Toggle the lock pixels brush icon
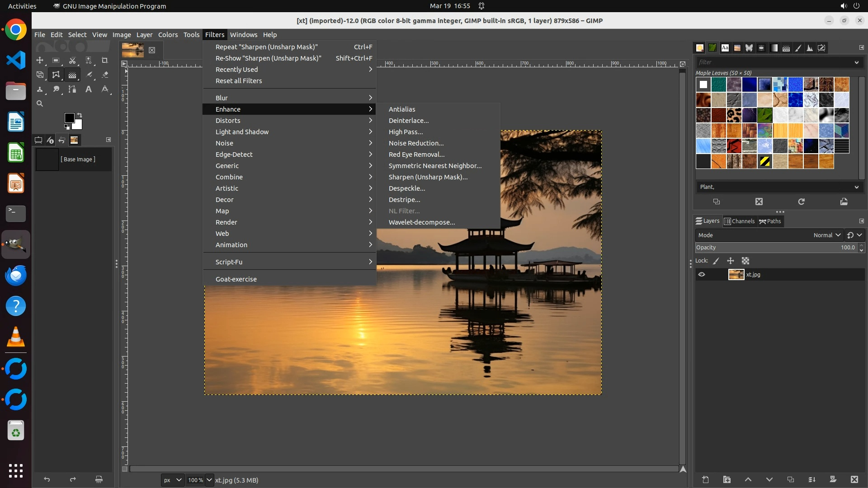 (x=716, y=261)
